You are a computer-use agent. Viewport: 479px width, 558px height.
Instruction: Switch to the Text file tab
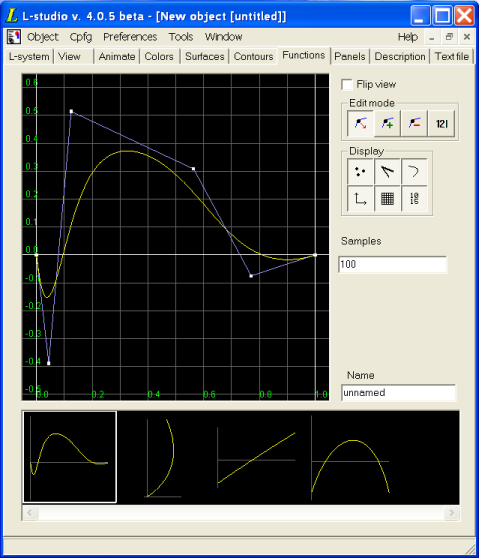pyautogui.click(x=452, y=57)
